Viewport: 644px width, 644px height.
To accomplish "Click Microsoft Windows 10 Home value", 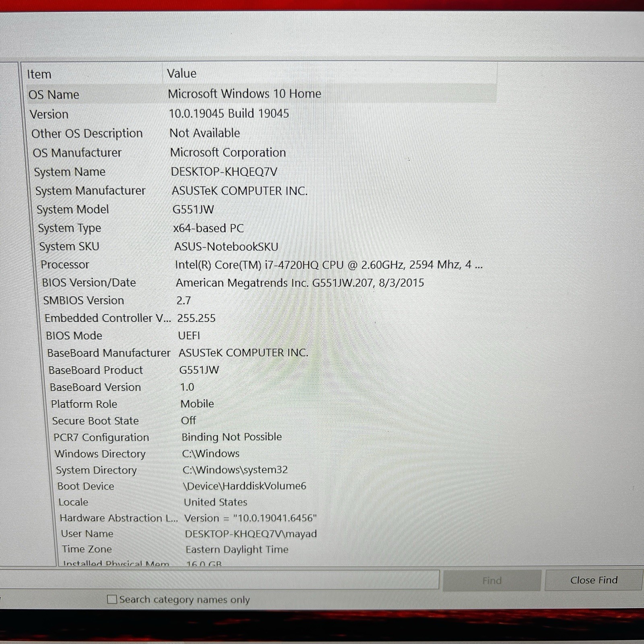I will 244,94.
